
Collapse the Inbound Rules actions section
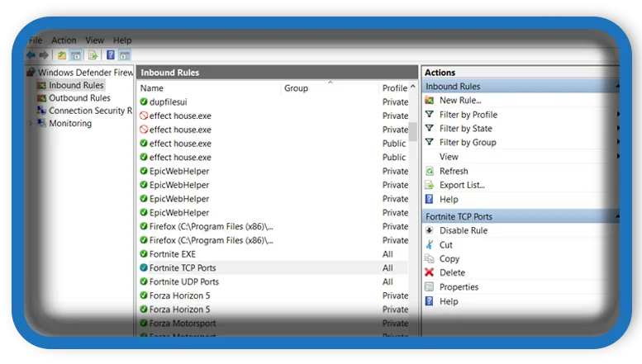point(616,87)
